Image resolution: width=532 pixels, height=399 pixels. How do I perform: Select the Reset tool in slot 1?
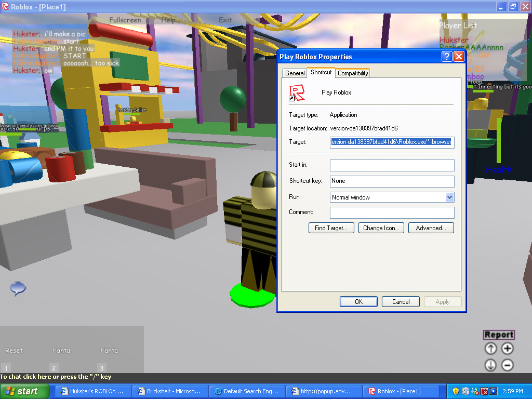pyautogui.click(x=14, y=350)
